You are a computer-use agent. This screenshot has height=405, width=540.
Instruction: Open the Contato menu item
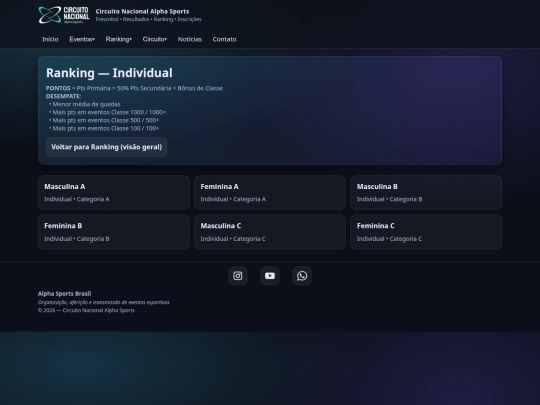coord(225,39)
